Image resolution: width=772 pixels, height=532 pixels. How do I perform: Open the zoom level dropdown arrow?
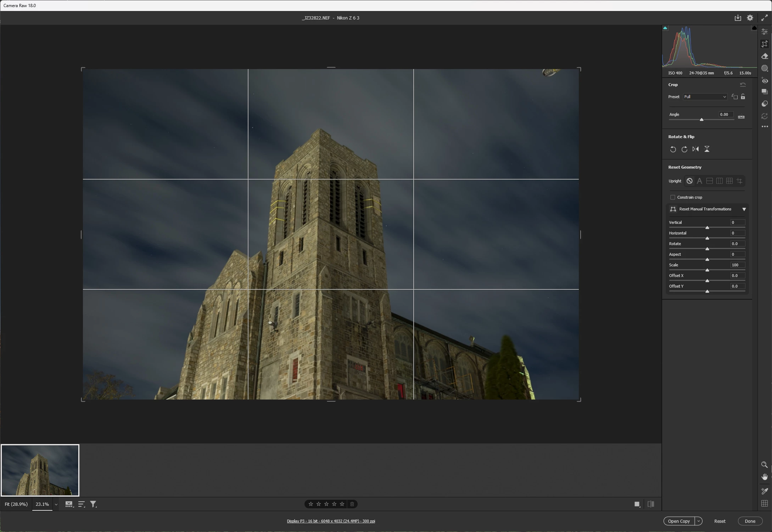[56, 504]
